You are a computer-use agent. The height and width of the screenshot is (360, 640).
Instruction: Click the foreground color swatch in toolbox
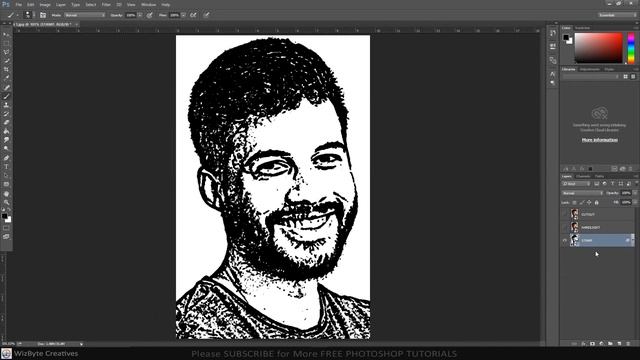pos(4,216)
